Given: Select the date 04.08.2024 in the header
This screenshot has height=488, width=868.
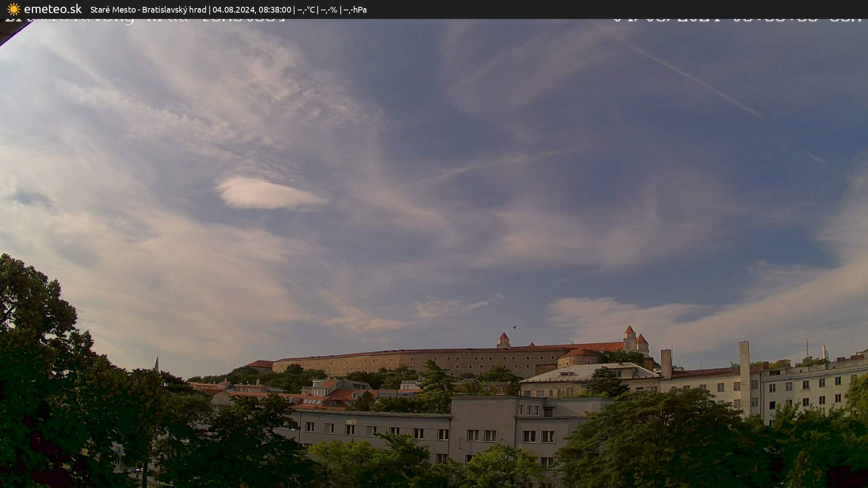Looking at the screenshot, I should (234, 9).
